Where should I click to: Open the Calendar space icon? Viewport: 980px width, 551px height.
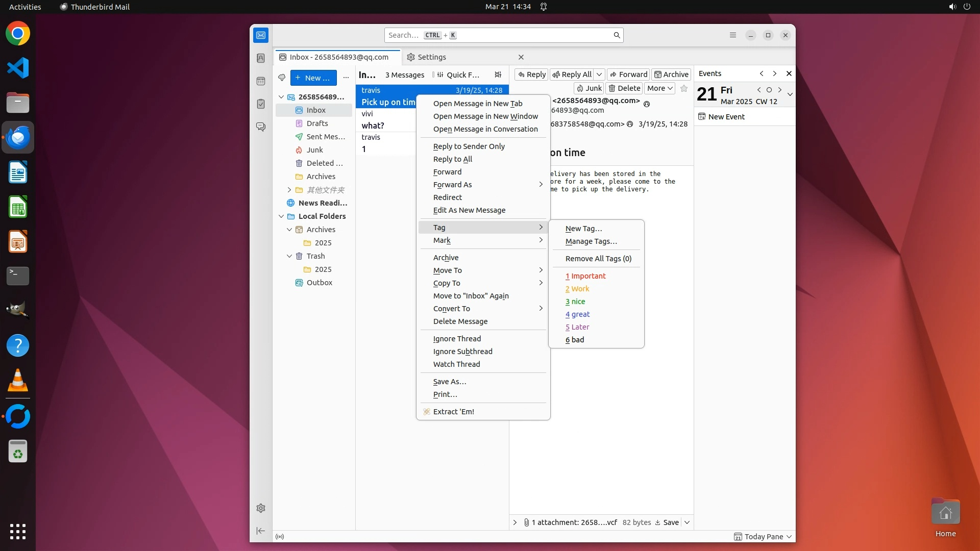(x=261, y=81)
